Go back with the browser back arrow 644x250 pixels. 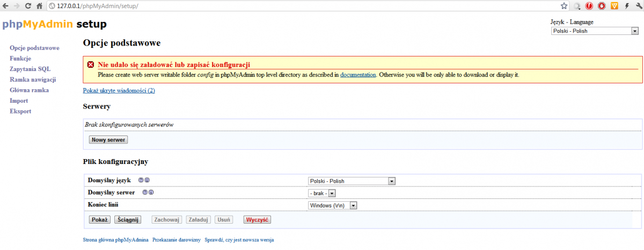pos(5,6)
